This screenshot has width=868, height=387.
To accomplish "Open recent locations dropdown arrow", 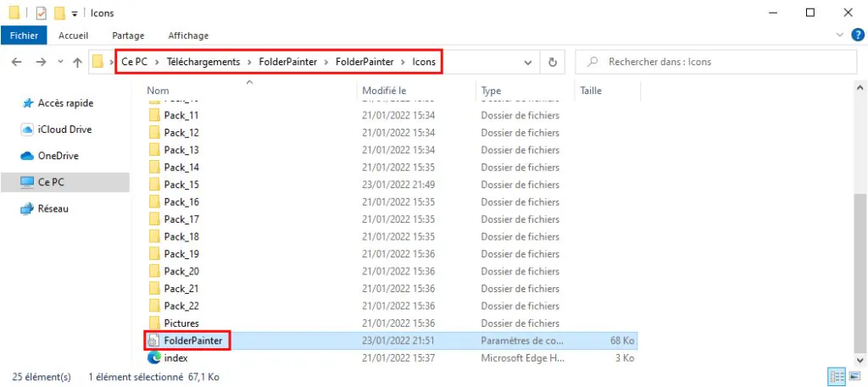I will point(60,62).
